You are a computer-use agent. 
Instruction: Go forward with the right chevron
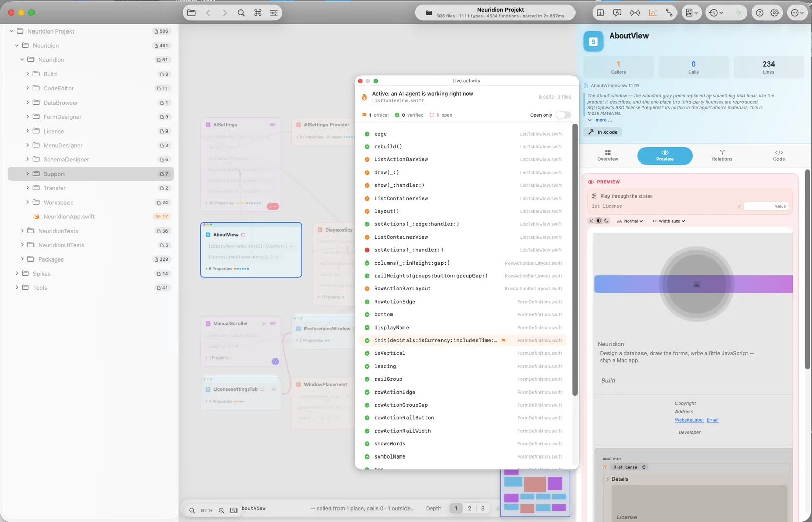click(x=225, y=13)
